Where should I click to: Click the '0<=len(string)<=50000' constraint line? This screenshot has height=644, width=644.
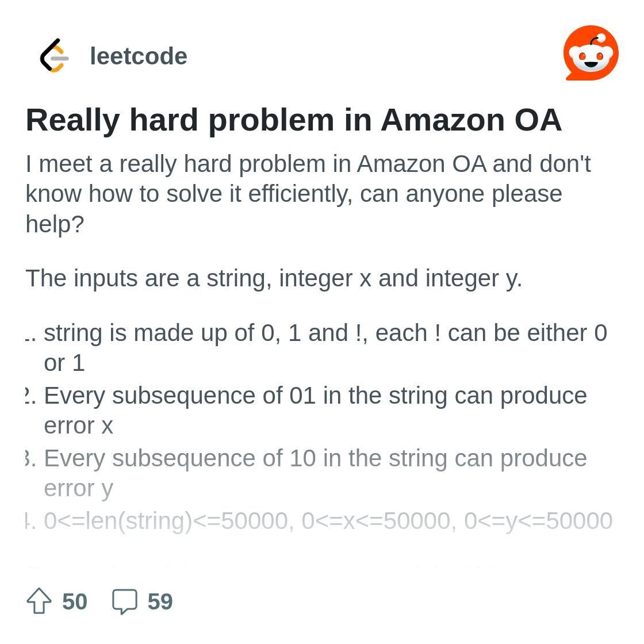pos(319,521)
